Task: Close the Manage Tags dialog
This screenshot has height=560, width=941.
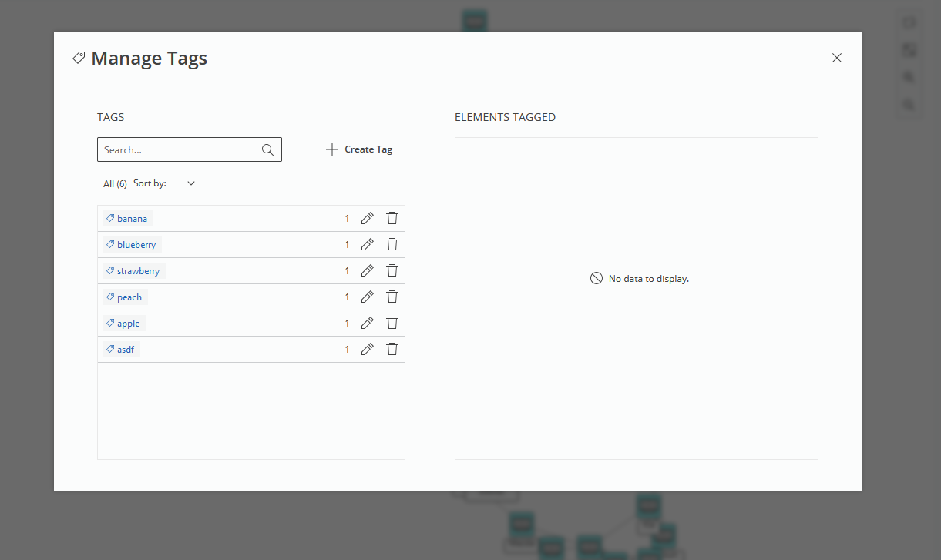Action: (837, 58)
